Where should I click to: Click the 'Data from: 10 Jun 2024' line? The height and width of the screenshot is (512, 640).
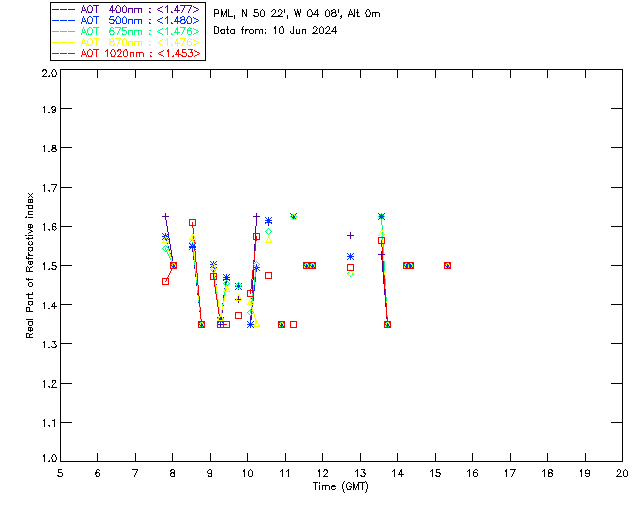275,30
